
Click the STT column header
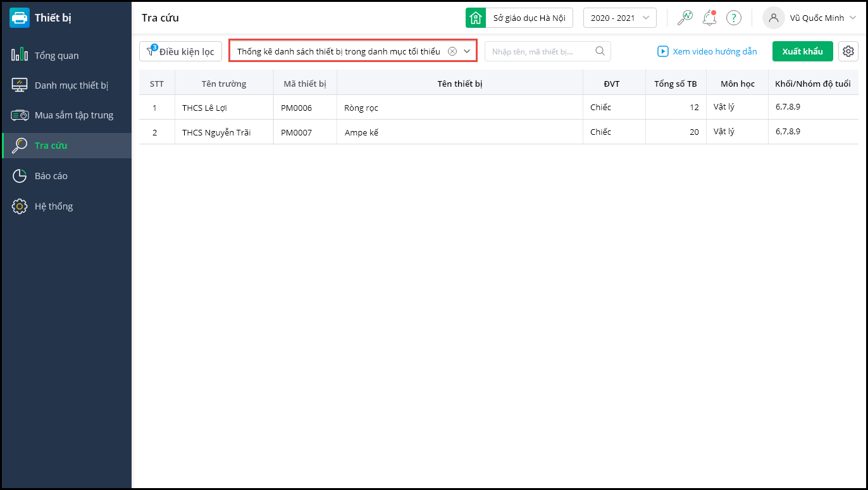[x=157, y=84]
